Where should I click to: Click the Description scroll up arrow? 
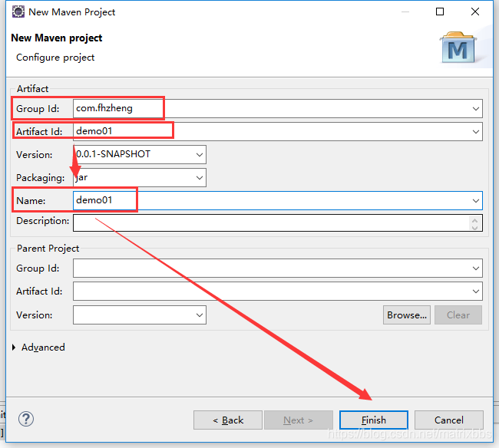[x=474, y=219]
